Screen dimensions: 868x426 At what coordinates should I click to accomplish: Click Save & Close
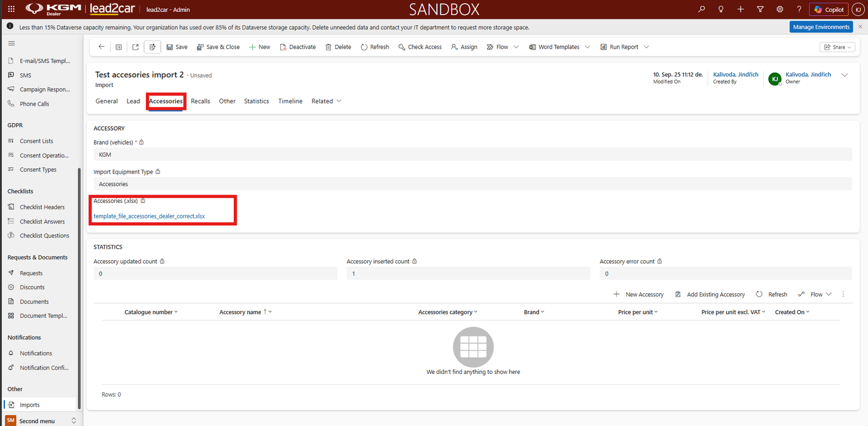(218, 47)
